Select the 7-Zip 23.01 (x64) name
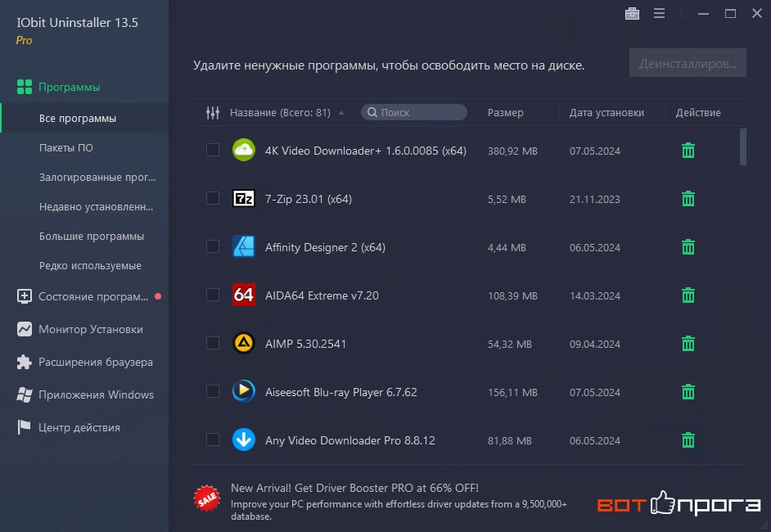The width and height of the screenshot is (771, 532). (x=309, y=199)
